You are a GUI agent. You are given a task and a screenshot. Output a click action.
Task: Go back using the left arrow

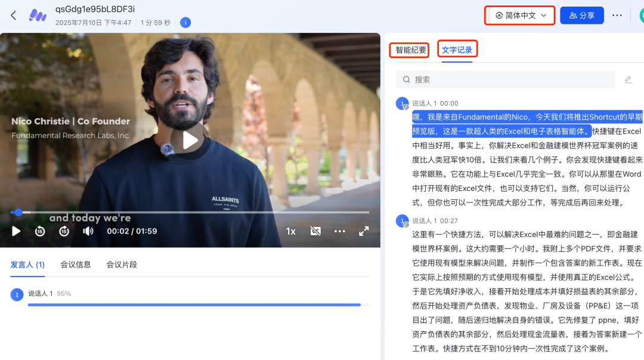click(14, 16)
